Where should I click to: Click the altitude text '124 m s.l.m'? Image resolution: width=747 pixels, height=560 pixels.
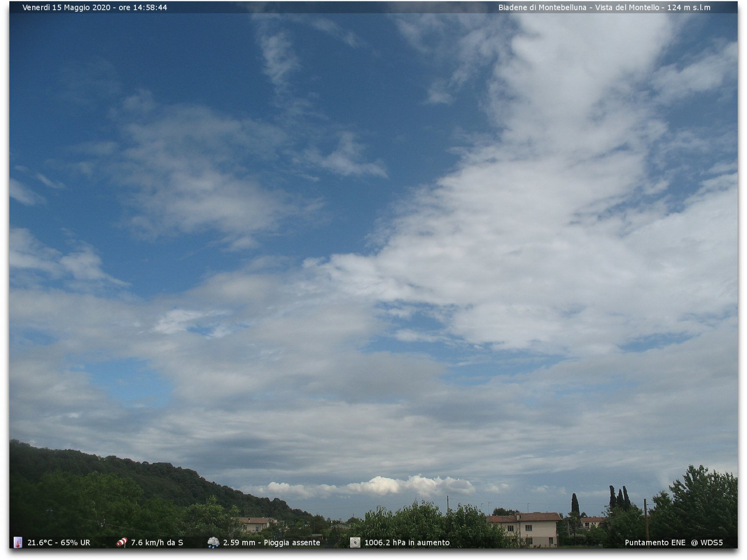pyautogui.click(x=689, y=7)
